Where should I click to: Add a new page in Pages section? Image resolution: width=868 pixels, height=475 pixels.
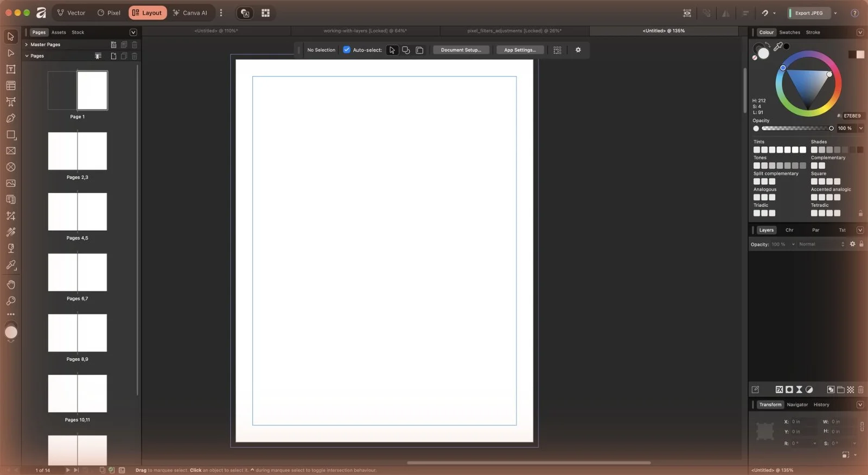coord(113,56)
